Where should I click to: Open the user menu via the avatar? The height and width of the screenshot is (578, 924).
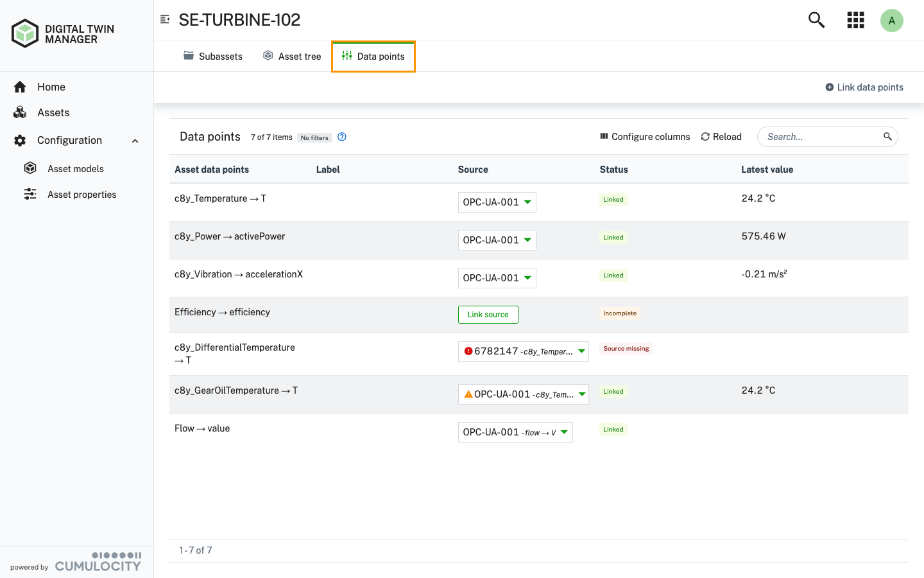click(892, 20)
